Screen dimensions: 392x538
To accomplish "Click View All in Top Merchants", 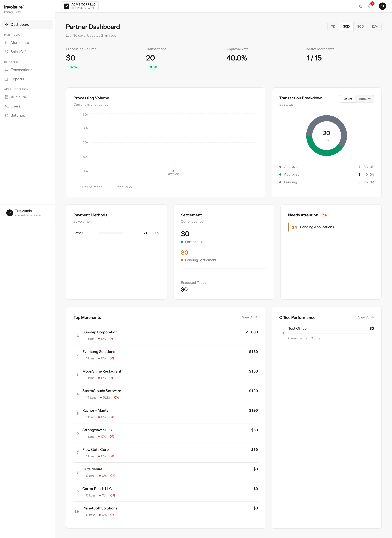I will click(x=250, y=317).
